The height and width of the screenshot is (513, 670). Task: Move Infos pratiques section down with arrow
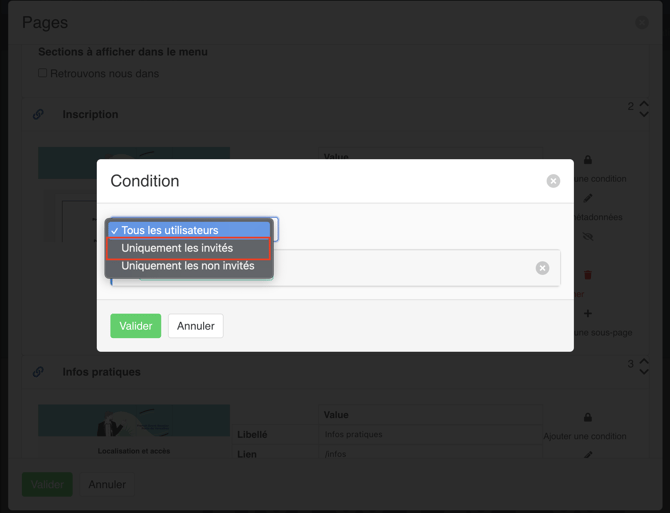pos(644,372)
